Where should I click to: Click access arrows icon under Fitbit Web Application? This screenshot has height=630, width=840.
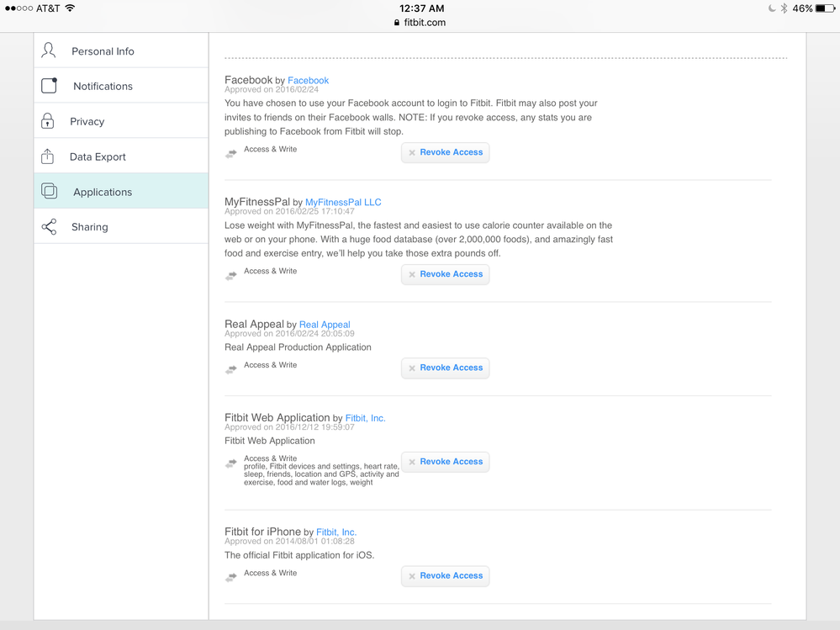tap(231, 463)
